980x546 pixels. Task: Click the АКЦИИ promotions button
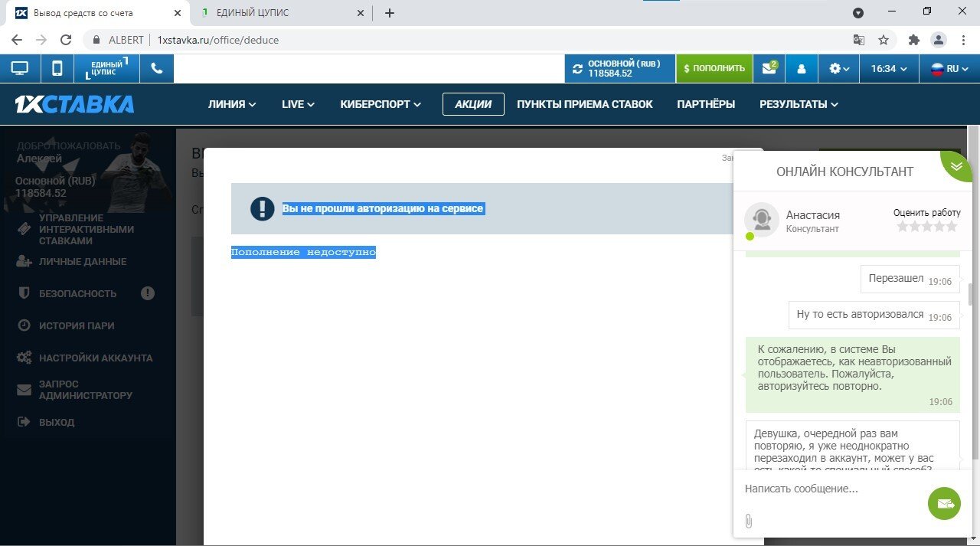click(473, 104)
